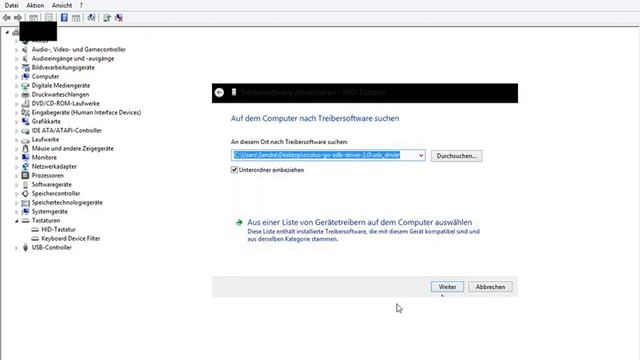Click the Speichercontroller category icon
This screenshot has width=640, height=360.
(25, 193)
